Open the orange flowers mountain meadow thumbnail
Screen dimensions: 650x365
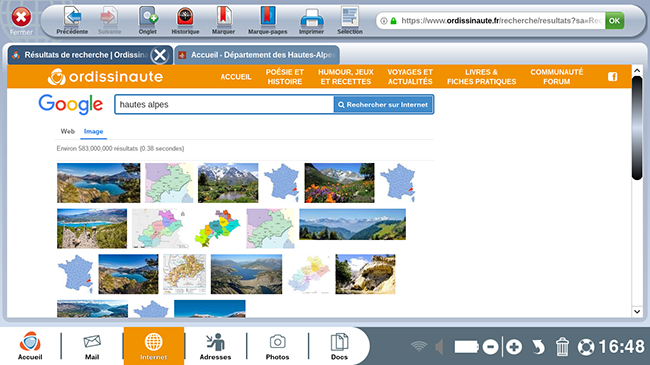340,183
